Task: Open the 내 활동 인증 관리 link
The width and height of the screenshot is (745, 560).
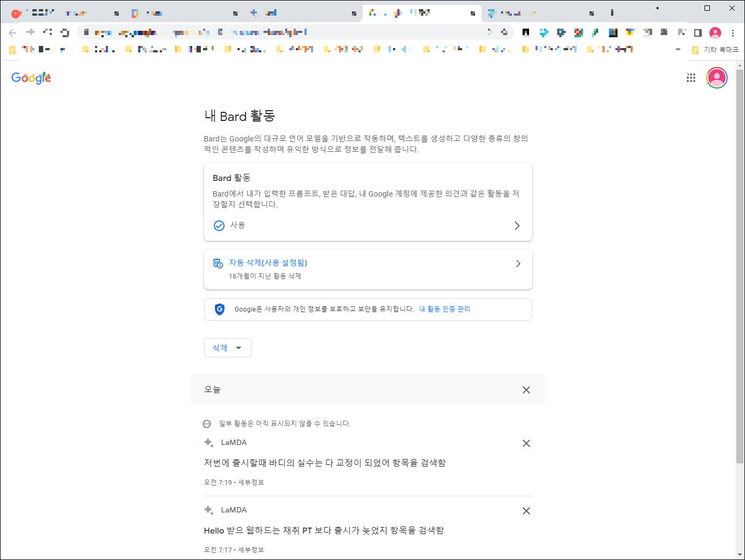Action: tap(445, 309)
